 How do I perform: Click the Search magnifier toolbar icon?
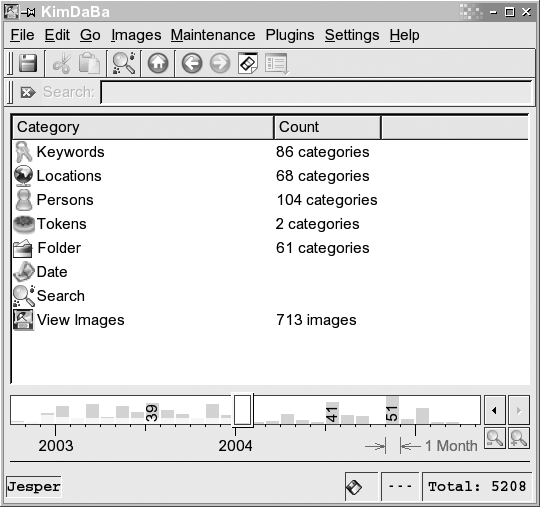pyautogui.click(x=124, y=63)
